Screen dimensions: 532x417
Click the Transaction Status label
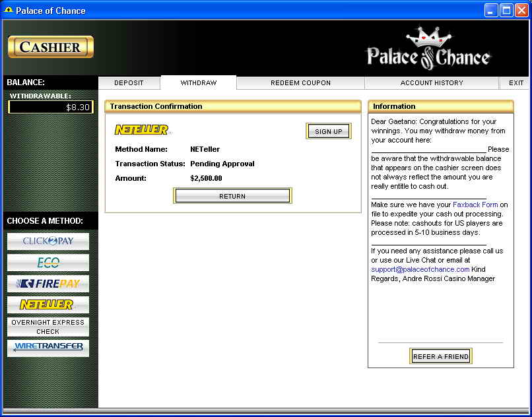click(150, 164)
